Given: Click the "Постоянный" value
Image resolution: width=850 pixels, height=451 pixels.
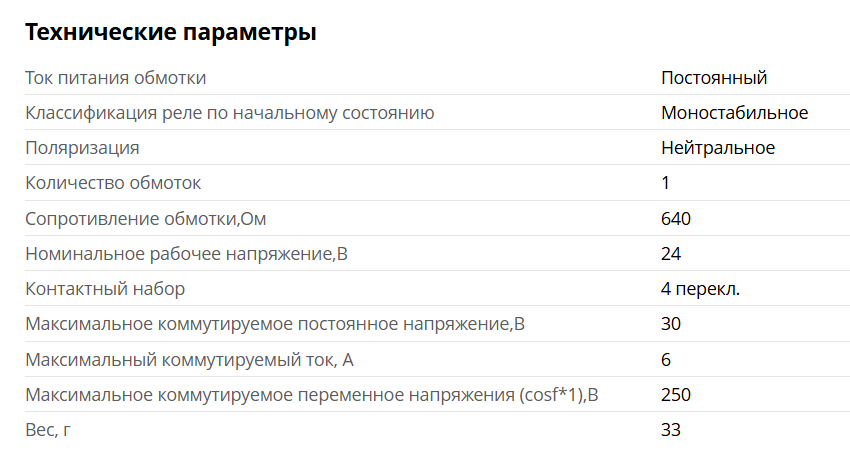Looking at the screenshot, I should tap(714, 78).
